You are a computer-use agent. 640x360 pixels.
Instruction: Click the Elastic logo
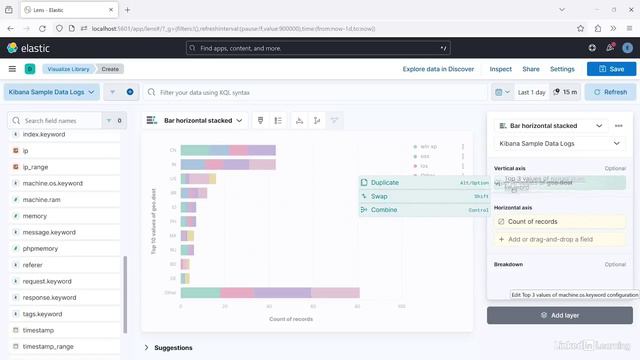[x=28, y=48]
